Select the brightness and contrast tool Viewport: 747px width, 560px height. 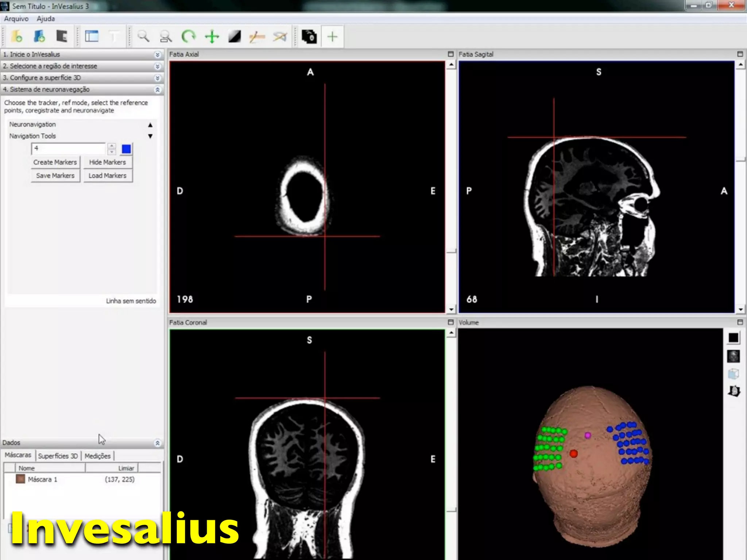pyautogui.click(x=235, y=36)
